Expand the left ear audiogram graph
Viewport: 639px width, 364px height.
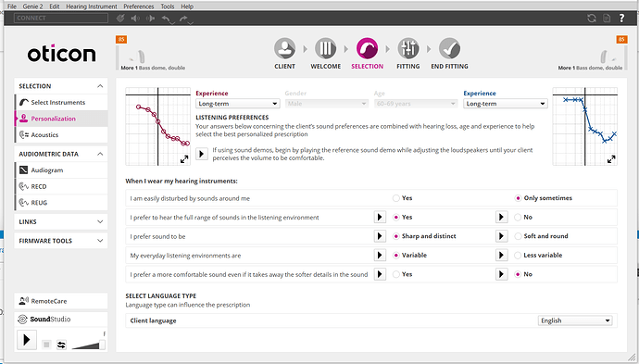point(184,159)
